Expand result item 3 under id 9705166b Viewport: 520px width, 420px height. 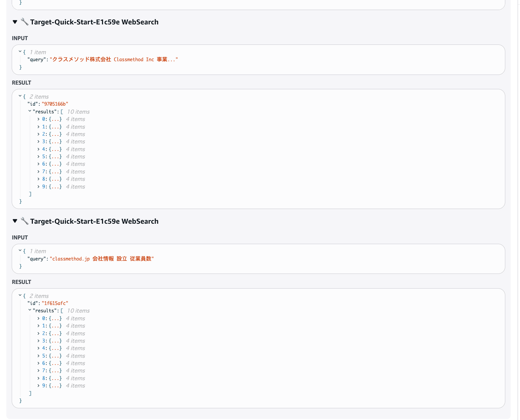[38, 141]
